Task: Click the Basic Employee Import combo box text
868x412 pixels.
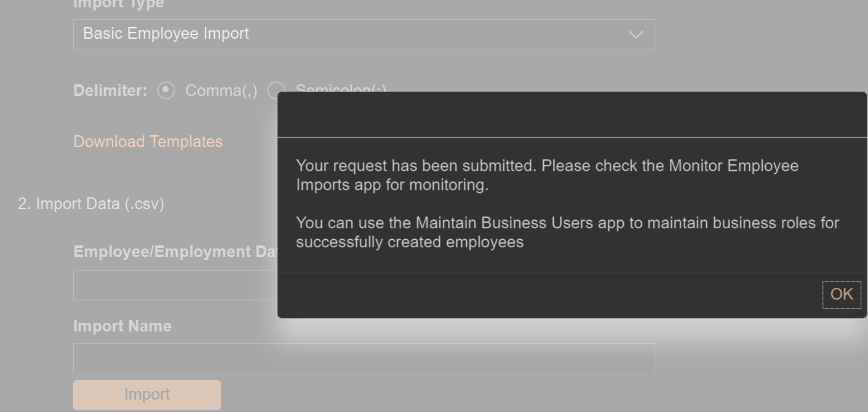Action: click(166, 34)
